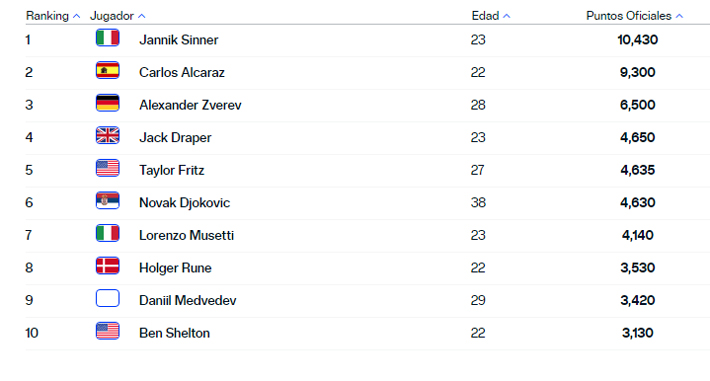Sort by Puntos Oficiales column arrow
Screen dimensions: 710x381
pos(679,16)
